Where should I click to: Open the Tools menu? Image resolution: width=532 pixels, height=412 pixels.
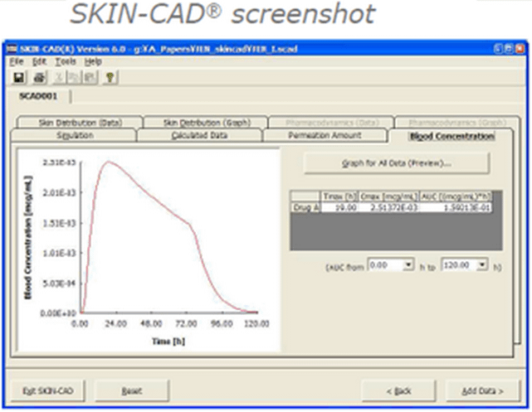point(66,61)
